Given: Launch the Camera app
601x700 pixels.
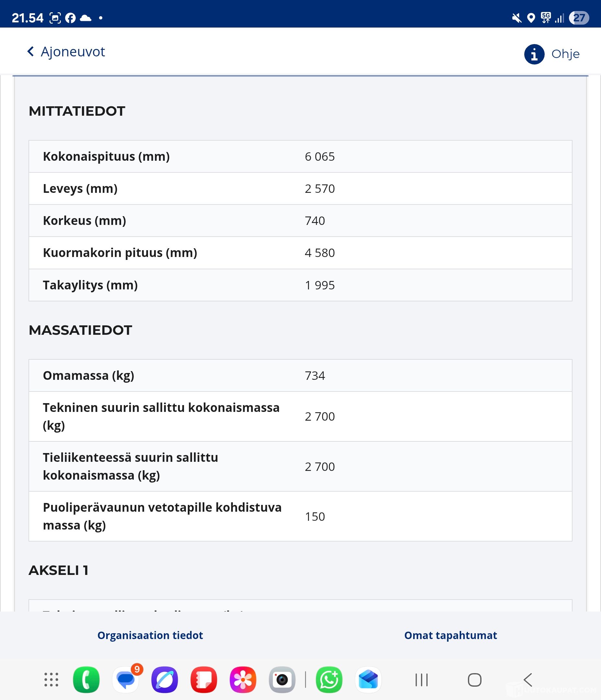Looking at the screenshot, I should pyautogui.click(x=282, y=679).
